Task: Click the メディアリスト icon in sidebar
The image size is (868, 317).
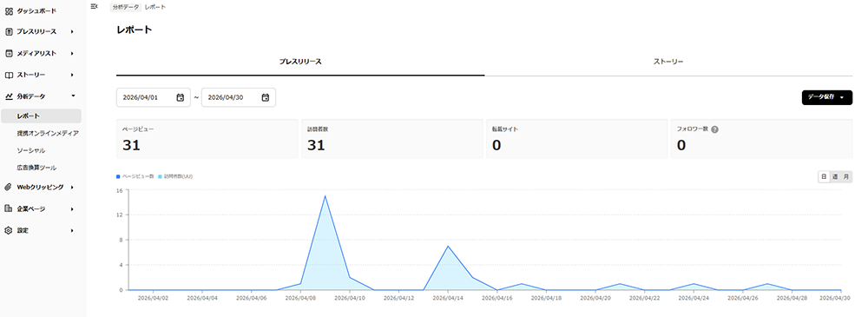Action: pyautogui.click(x=9, y=54)
